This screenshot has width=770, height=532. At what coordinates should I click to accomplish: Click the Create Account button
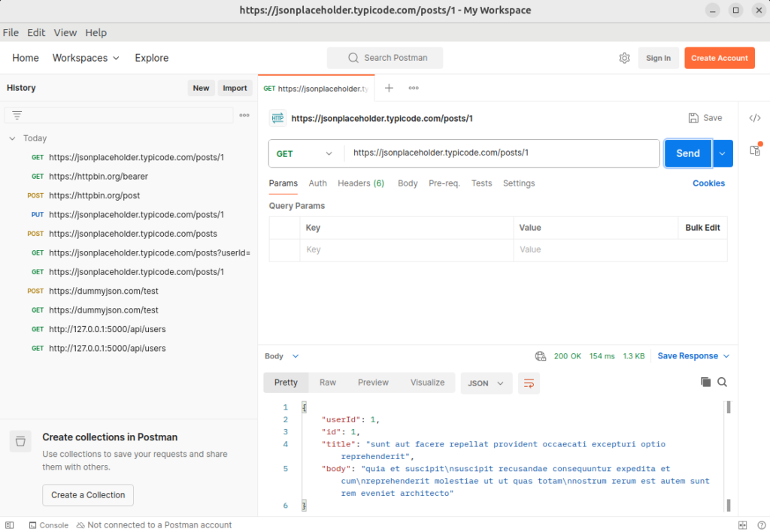pos(720,58)
